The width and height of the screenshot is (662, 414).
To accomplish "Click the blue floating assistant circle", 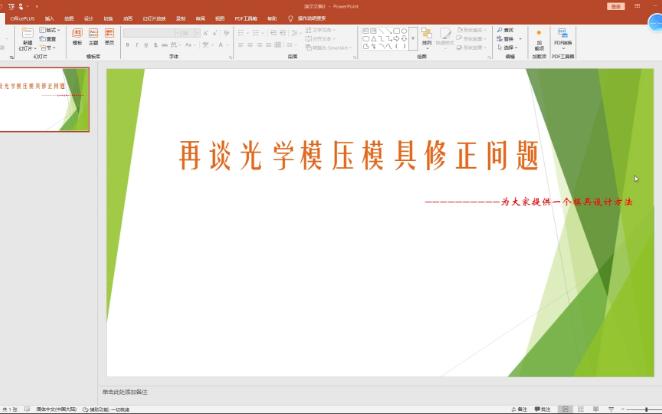I will pyautogui.click(x=656, y=22).
